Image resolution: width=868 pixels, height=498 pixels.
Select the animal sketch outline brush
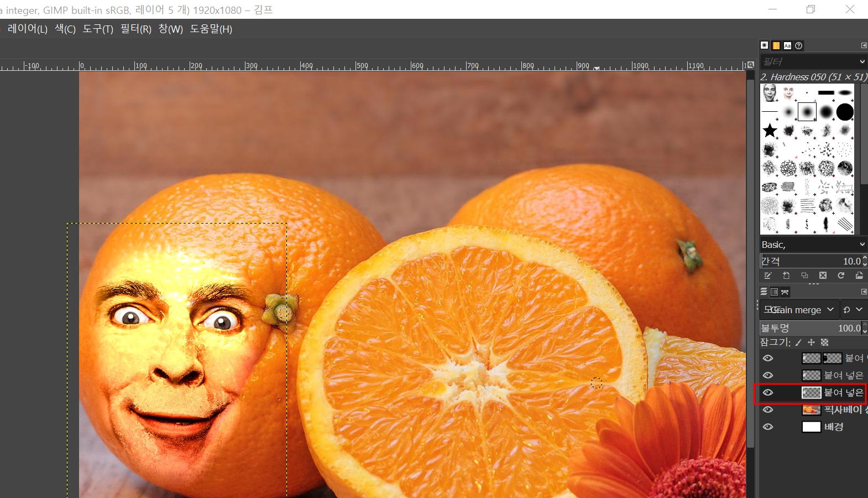tap(845, 187)
